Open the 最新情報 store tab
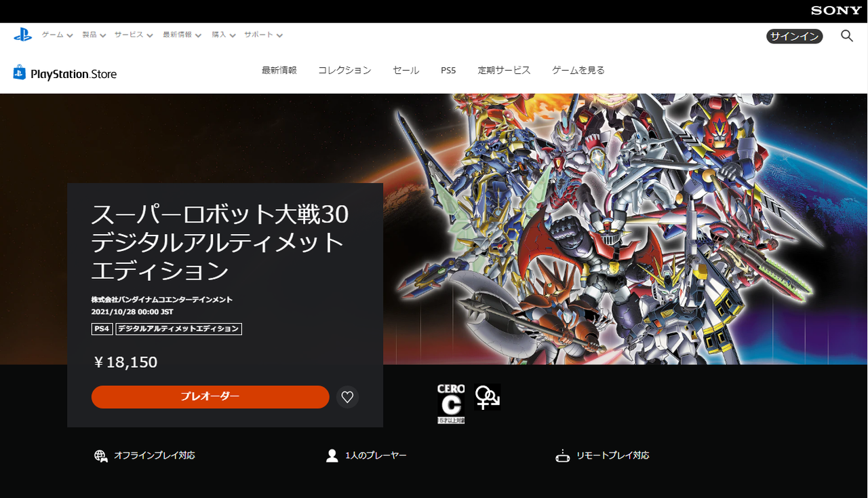Image resolution: width=868 pixels, height=498 pixels. [279, 71]
